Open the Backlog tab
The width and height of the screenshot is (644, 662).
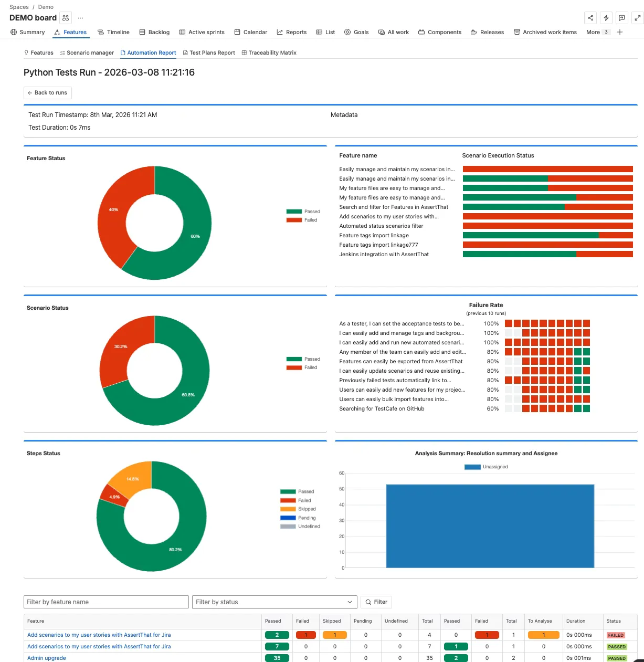pos(154,32)
